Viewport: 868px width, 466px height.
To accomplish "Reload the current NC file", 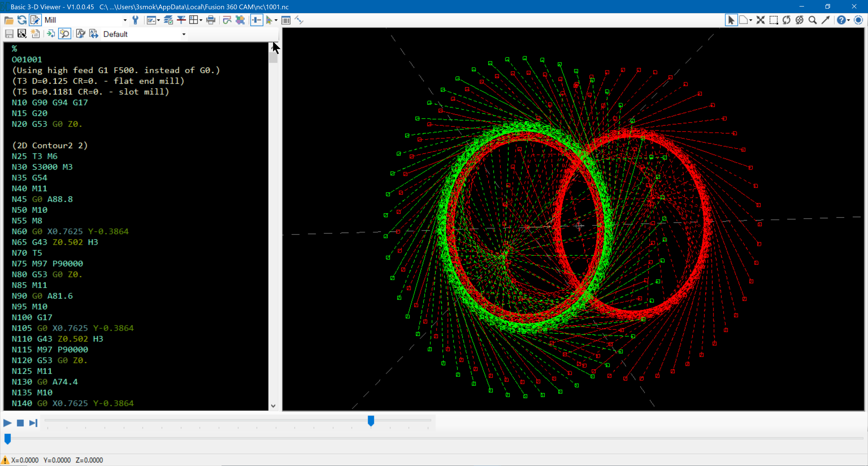I will [22, 20].
